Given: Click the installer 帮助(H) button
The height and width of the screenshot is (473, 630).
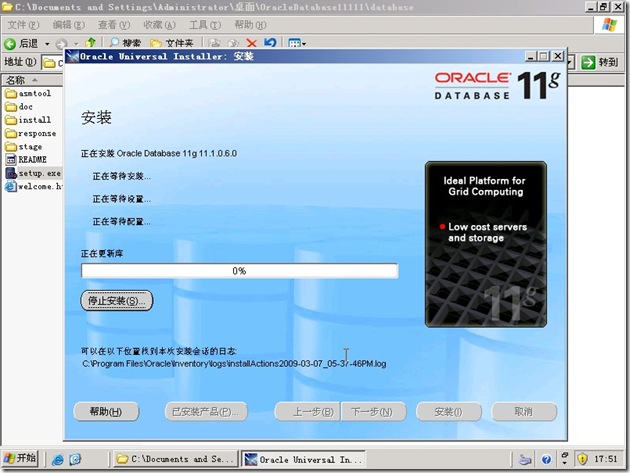Looking at the screenshot, I should tap(106, 412).
